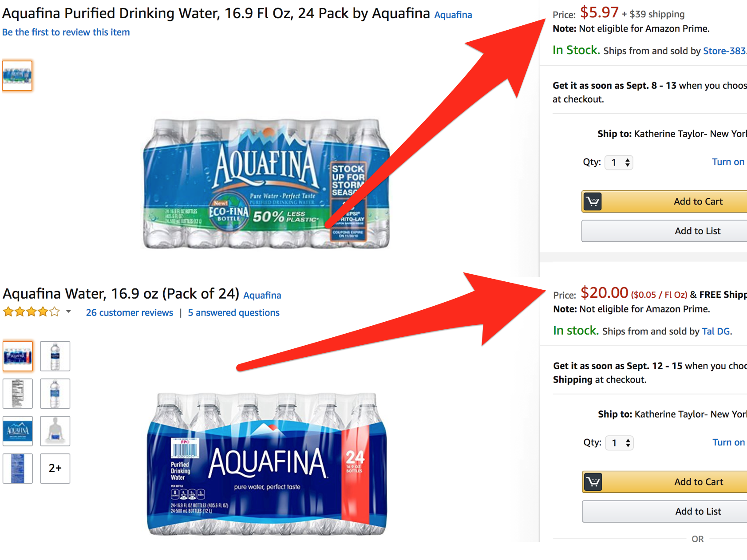Select the Aquafina blue logo thumbnail
747x560 pixels.
coord(18,431)
